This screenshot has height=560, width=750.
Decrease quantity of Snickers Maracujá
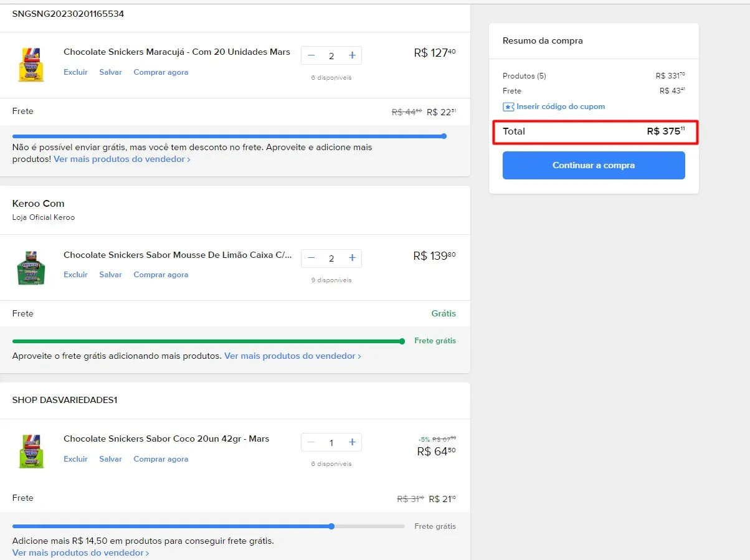click(311, 55)
